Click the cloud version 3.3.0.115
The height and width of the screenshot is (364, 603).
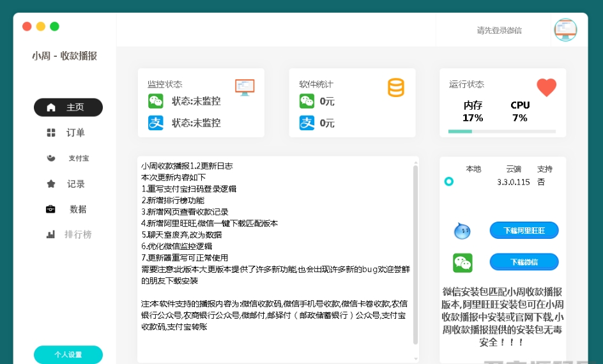point(514,182)
